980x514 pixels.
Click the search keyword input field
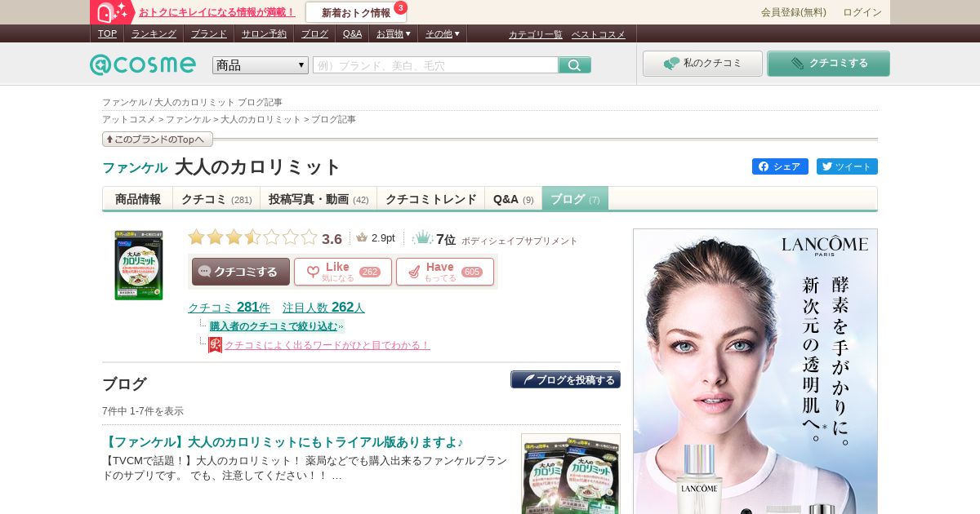tap(435, 65)
